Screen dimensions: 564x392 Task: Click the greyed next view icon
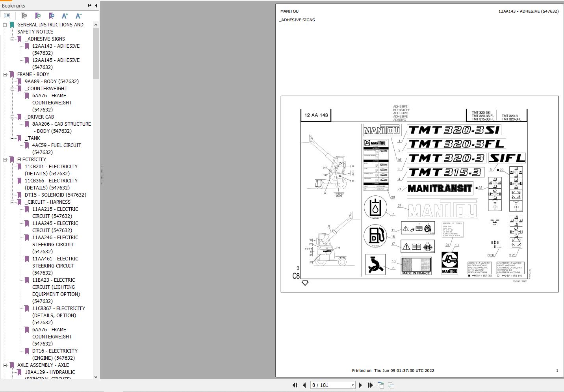[391, 385]
